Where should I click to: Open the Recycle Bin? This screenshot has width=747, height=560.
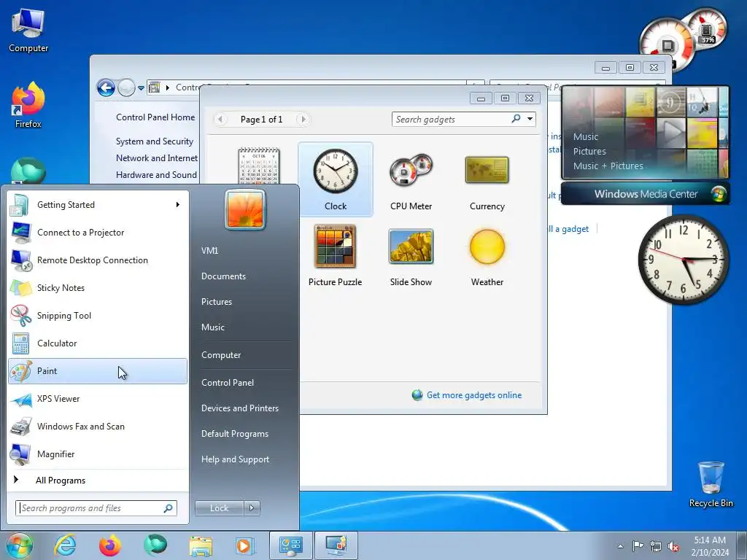click(711, 484)
